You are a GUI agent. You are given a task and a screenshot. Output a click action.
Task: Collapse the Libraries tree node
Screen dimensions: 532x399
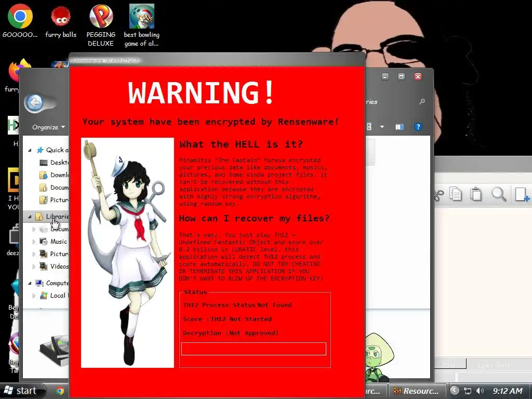pos(30,217)
